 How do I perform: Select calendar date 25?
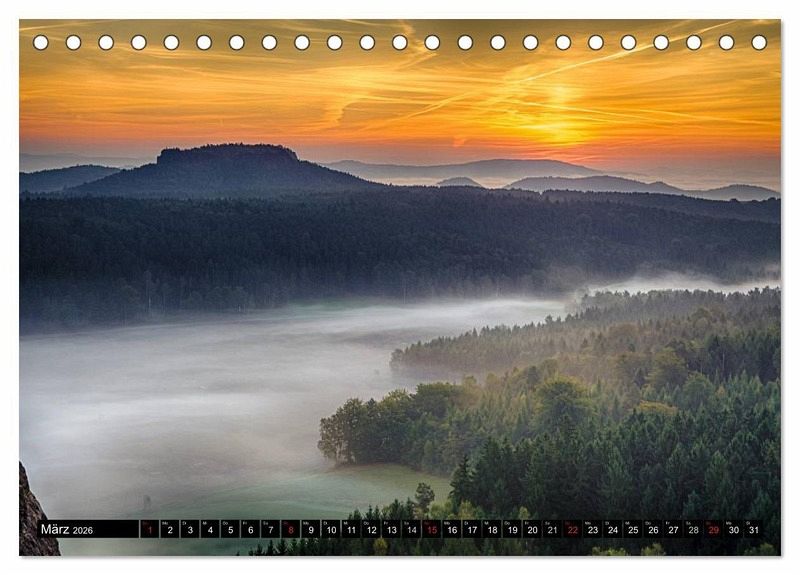633,529
